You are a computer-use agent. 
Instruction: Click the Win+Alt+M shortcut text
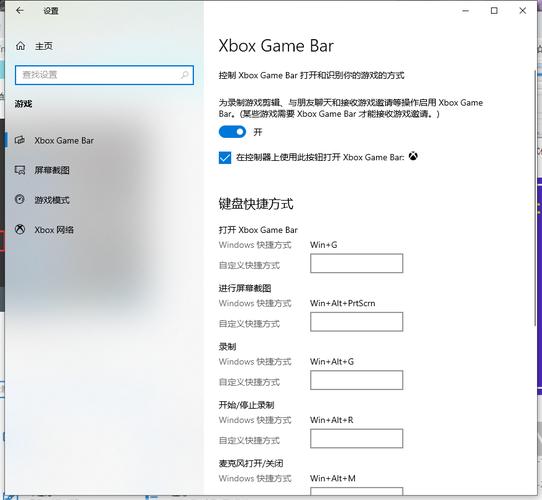pyautogui.click(x=333, y=479)
